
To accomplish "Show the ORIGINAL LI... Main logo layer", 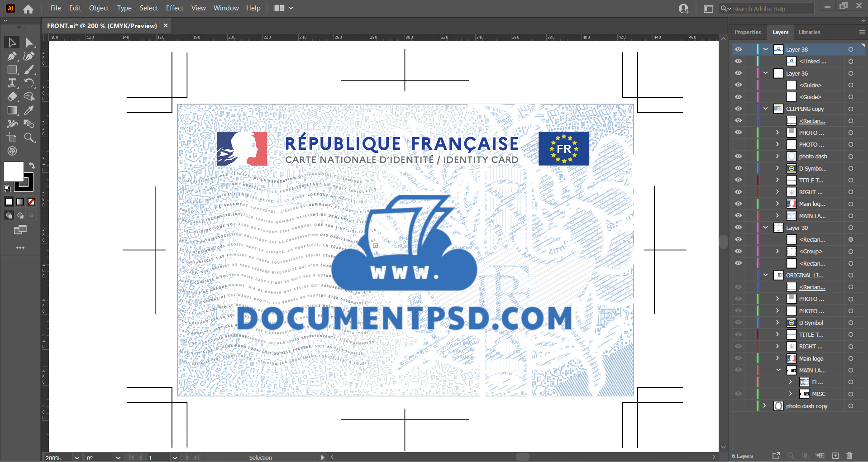I will point(738,358).
